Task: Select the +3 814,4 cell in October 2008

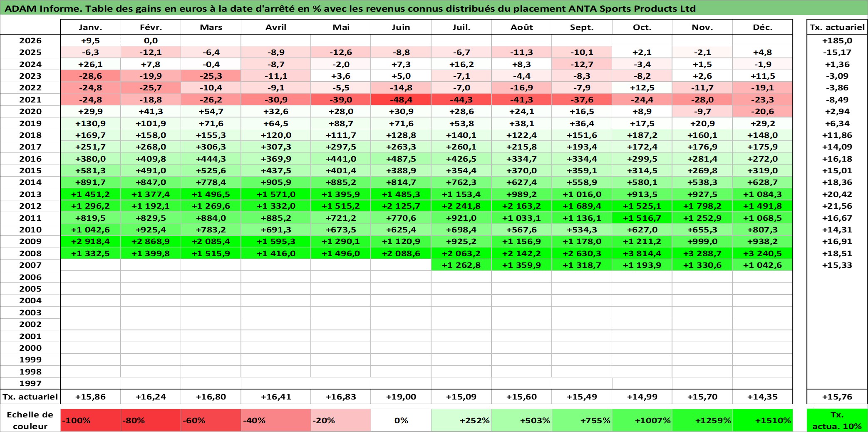Action: [x=642, y=253]
